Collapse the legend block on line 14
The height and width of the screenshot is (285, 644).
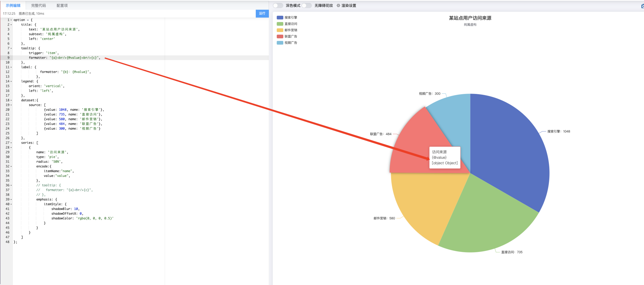(11, 81)
